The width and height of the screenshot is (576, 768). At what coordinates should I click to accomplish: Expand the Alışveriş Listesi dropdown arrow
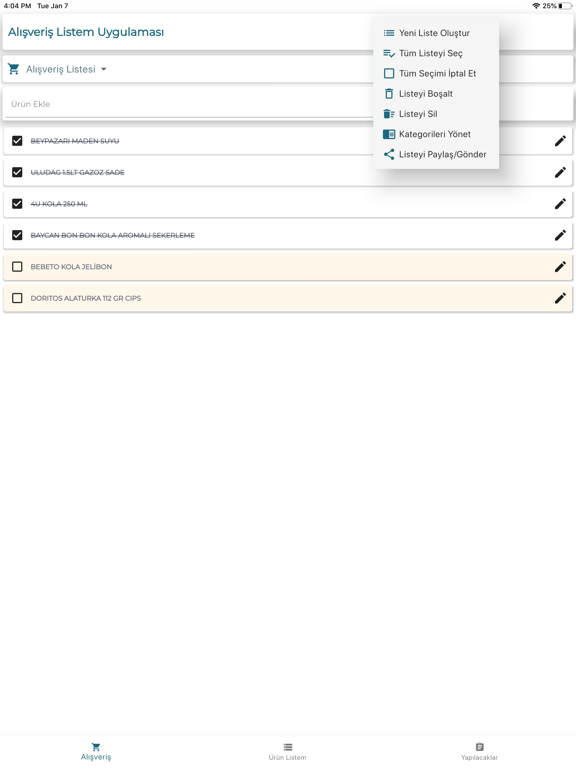tap(103, 69)
